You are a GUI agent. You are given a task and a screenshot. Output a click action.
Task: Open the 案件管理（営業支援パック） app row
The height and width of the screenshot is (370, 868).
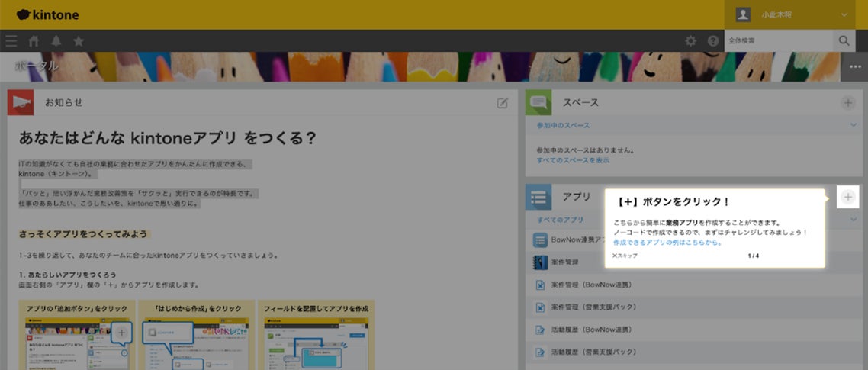click(694, 307)
